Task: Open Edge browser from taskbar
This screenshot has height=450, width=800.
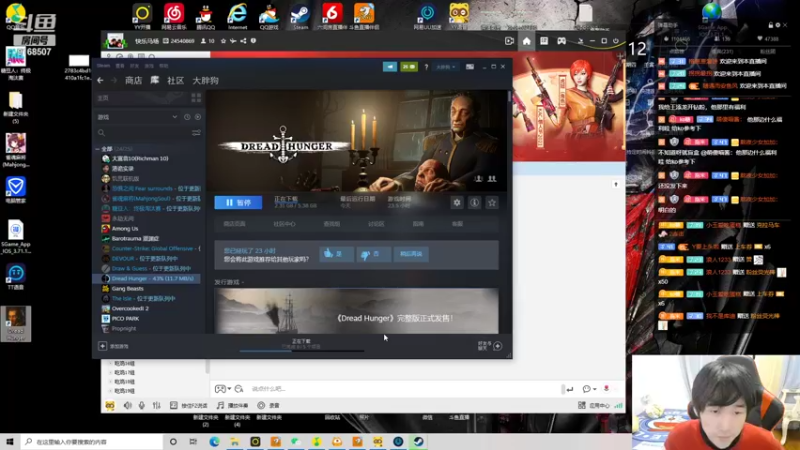Action: (214, 442)
